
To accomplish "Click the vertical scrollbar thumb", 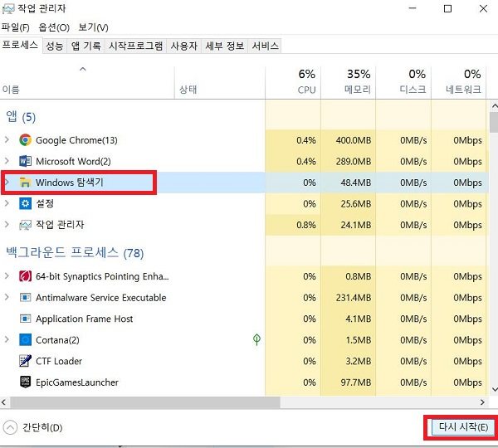I will (494, 122).
